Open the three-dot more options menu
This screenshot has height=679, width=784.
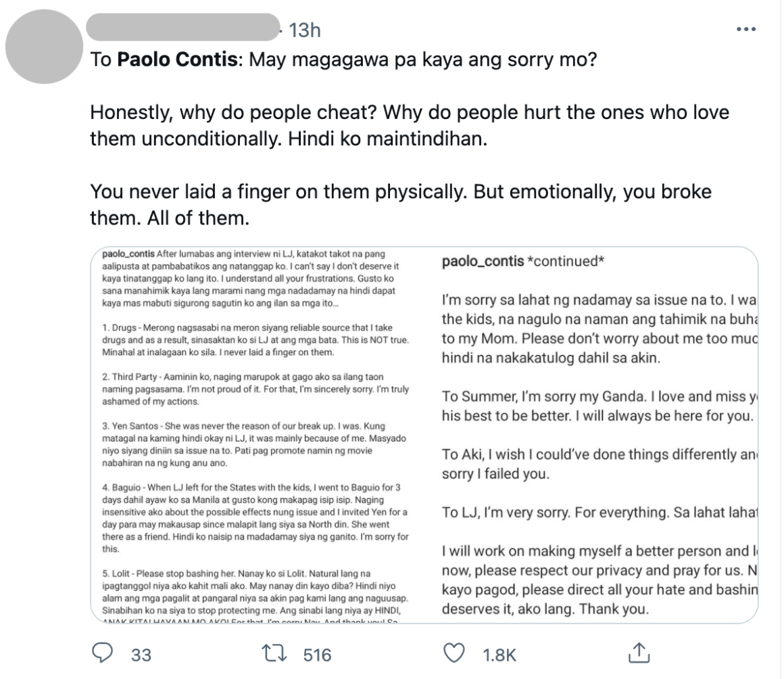tap(745, 30)
